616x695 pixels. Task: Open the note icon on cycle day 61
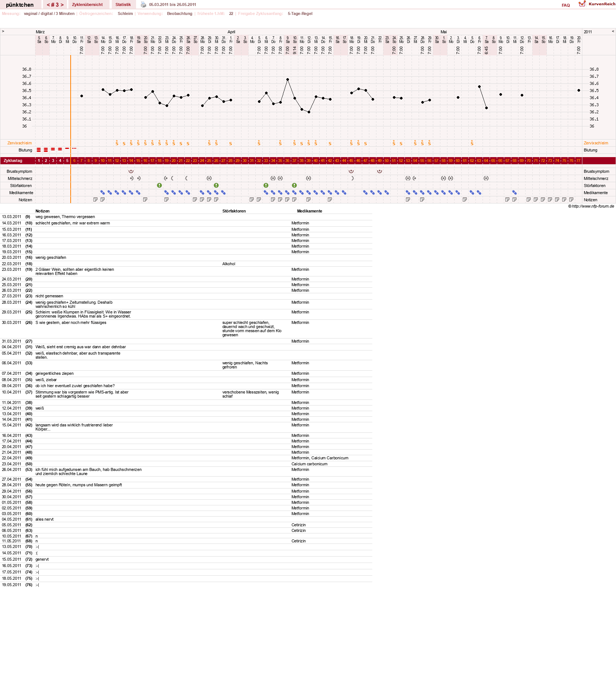click(465, 200)
